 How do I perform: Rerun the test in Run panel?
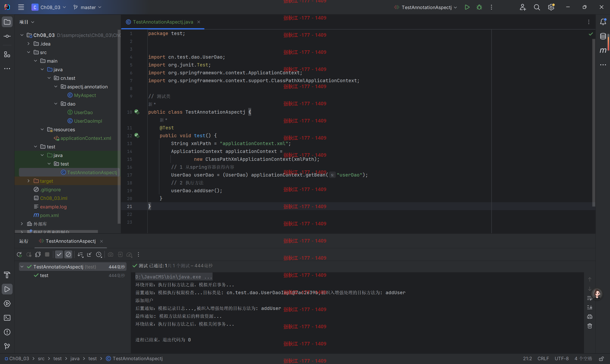coord(19,255)
